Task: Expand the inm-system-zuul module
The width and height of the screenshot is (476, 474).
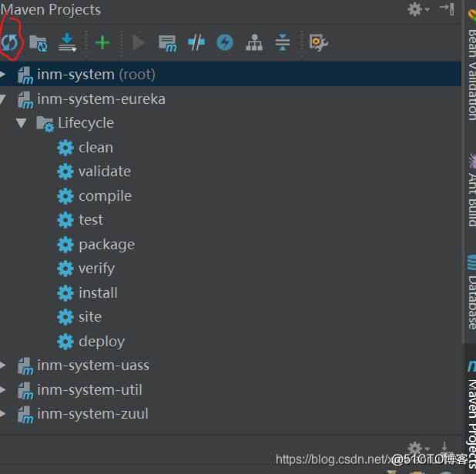Action: tap(4, 414)
